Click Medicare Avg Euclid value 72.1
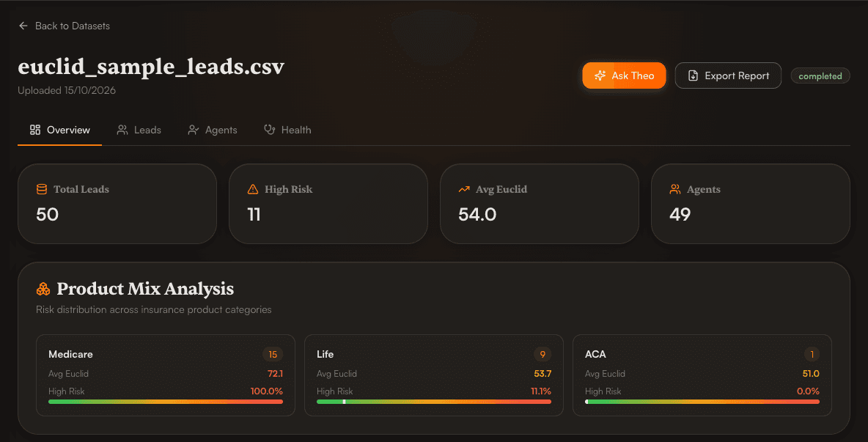 pos(275,373)
